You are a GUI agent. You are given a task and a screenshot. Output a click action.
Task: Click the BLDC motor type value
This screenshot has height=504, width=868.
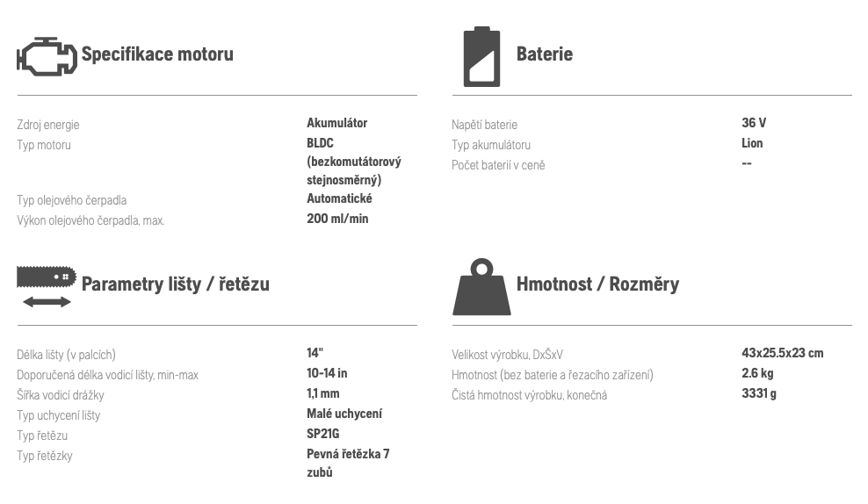(x=354, y=161)
